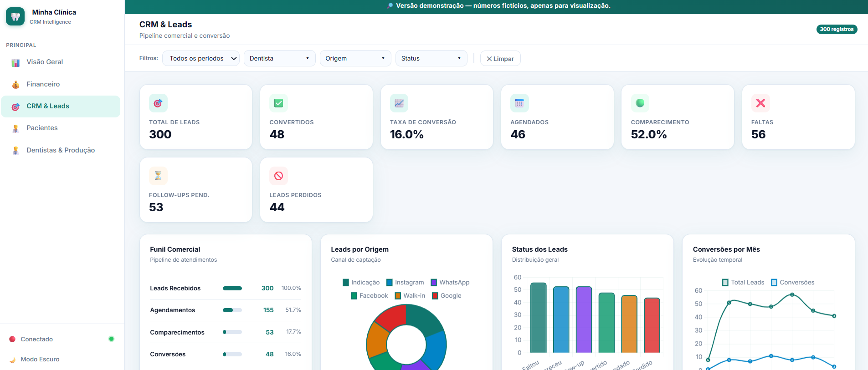Viewport: 868px width, 370px height.
Task: Click the Convertidos green checkmark icon
Action: tap(278, 103)
